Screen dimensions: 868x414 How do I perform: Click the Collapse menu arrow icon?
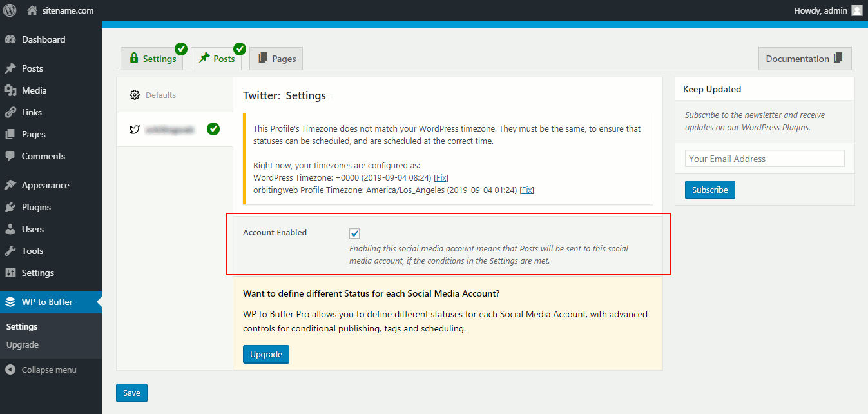tap(10, 370)
